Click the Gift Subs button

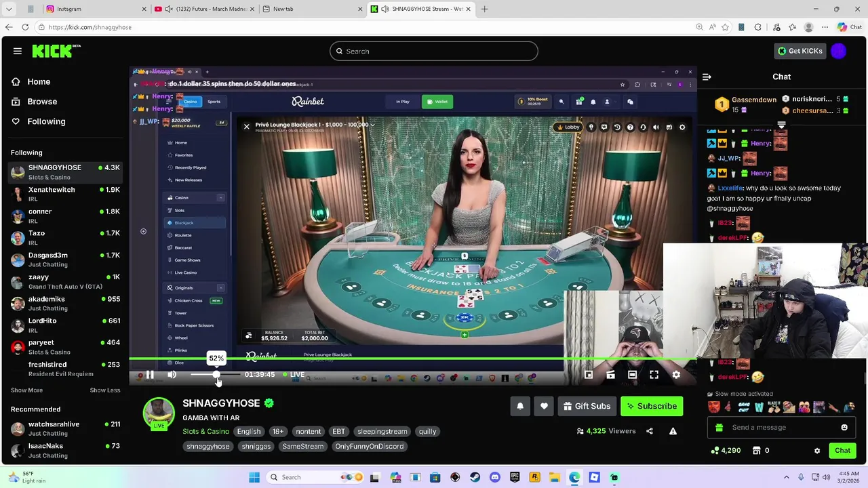click(x=587, y=406)
